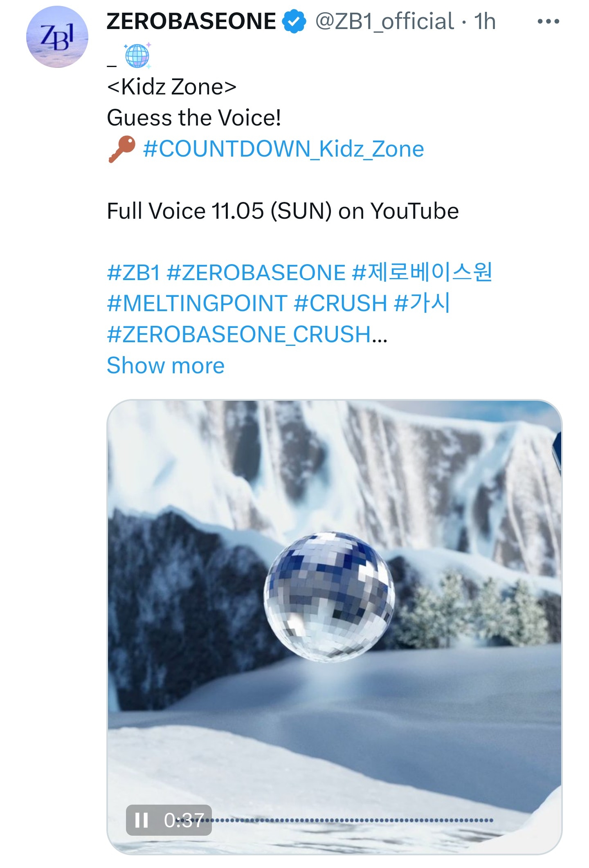Open the @ZB1_official handle
This screenshot has height=868, width=589.
point(384,21)
